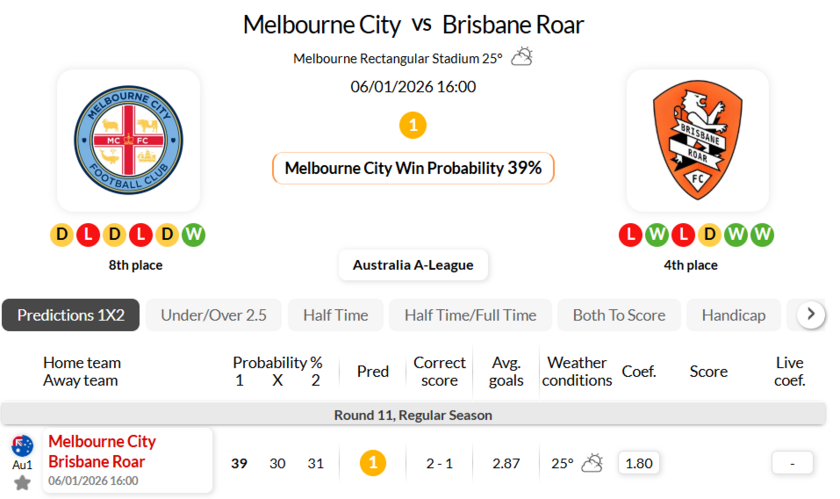Click the orange prediction badge under the date
The height and width of the screenshot is (499, 840).
413,125
